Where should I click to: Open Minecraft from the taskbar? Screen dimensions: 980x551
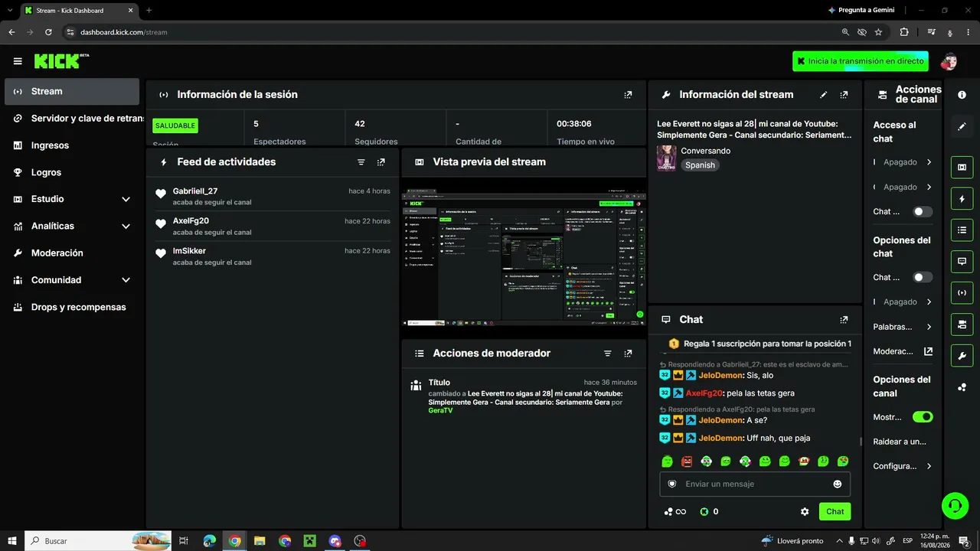(309, 541)
